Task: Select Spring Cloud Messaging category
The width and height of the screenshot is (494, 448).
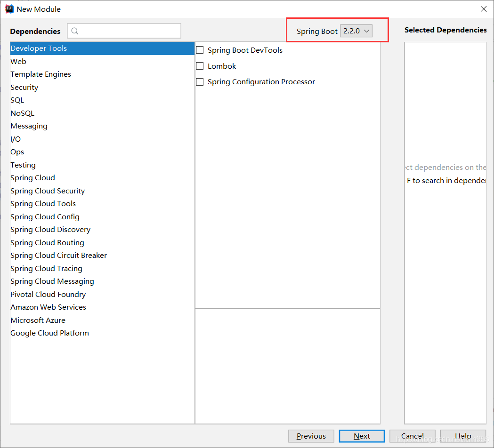Action: [x=102, y=281]
